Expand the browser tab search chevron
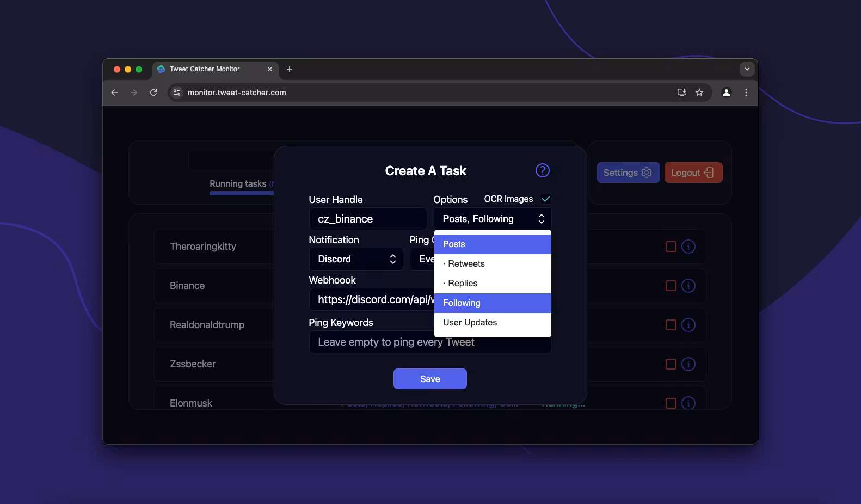This screenshot has height=504, width=861. point(747,69)
